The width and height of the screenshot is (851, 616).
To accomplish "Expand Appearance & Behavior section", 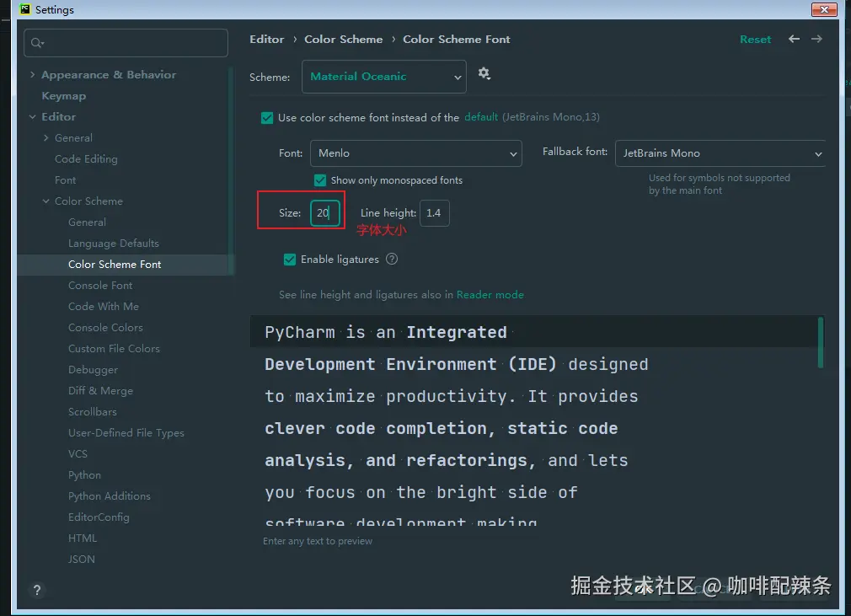I will click(33, 74).
